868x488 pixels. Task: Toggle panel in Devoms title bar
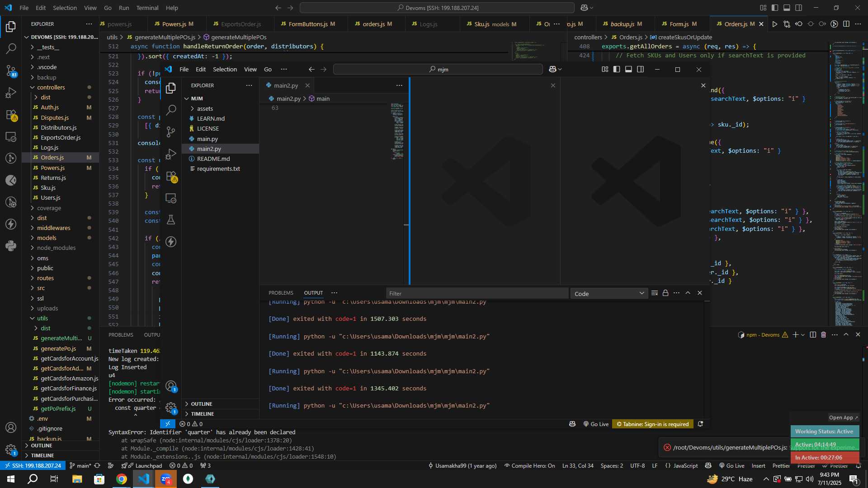[x=787, y=8]
